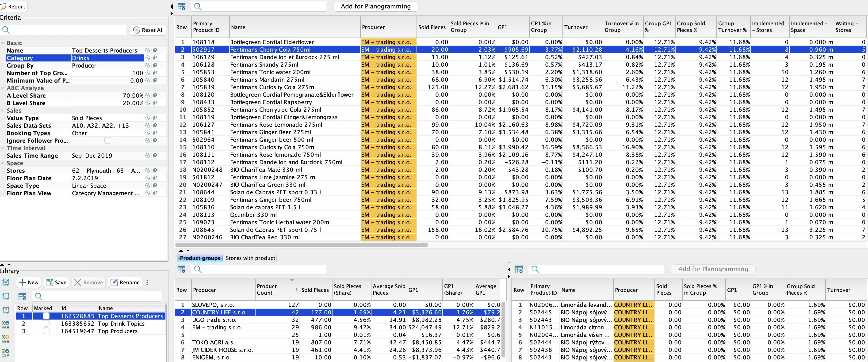868x362 pixels.
Task: Click question-mark selection icon in Library sidebar
Action: tap(5, 310)
